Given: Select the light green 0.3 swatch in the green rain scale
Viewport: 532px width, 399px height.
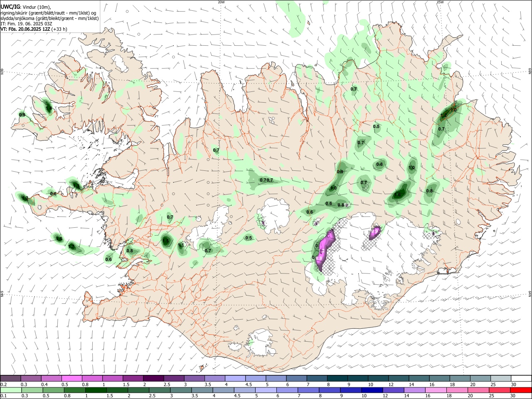Looking at the screenshot, I should click(32, 390).
